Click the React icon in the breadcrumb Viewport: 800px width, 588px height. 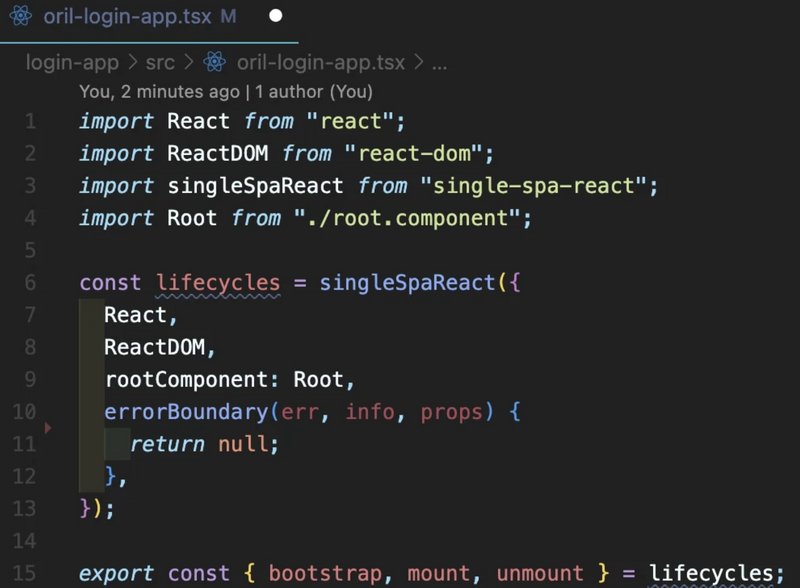214,62
